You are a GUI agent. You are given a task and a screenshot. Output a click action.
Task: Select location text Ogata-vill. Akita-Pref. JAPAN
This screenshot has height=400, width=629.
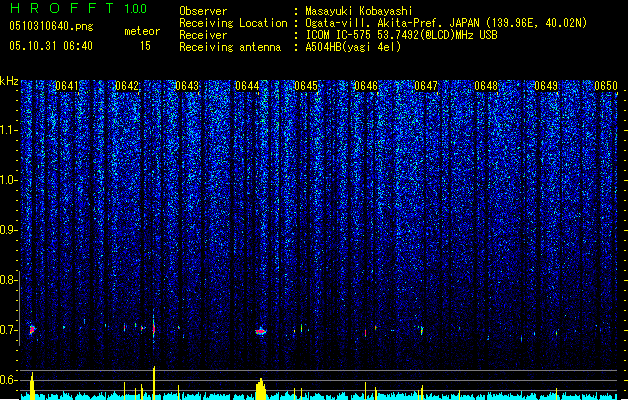pos(392,23)
